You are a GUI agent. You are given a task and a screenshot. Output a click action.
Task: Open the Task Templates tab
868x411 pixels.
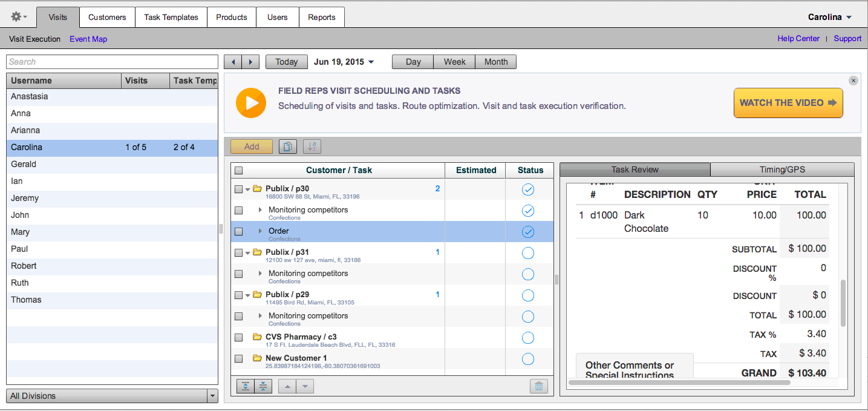pos(171,17)
